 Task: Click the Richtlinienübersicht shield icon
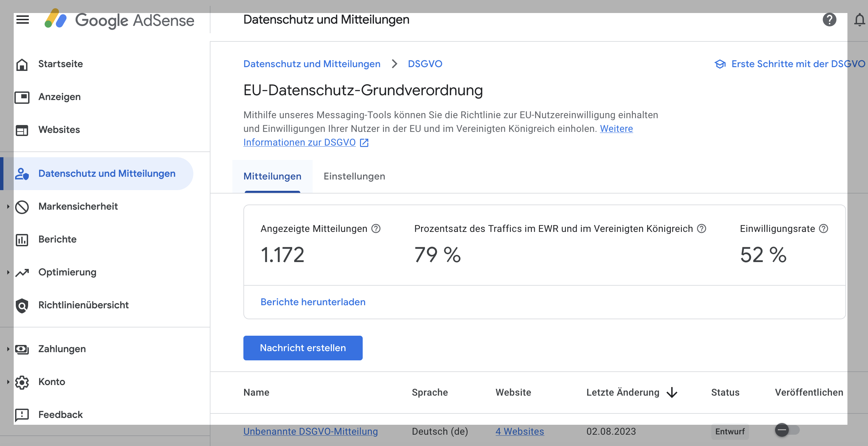pos(22,305)
